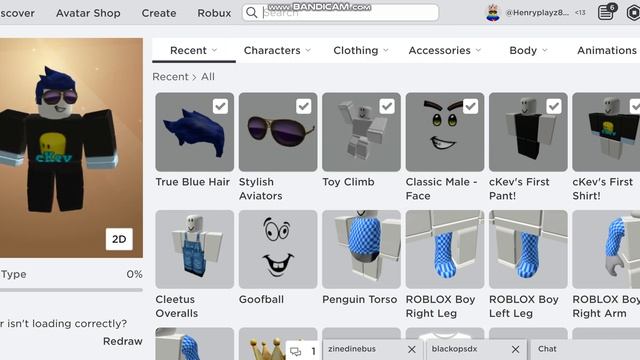Select the Classic Male - Face item
Image resolution: width=640 pixels, height=360 pixels.
(445, 132)
